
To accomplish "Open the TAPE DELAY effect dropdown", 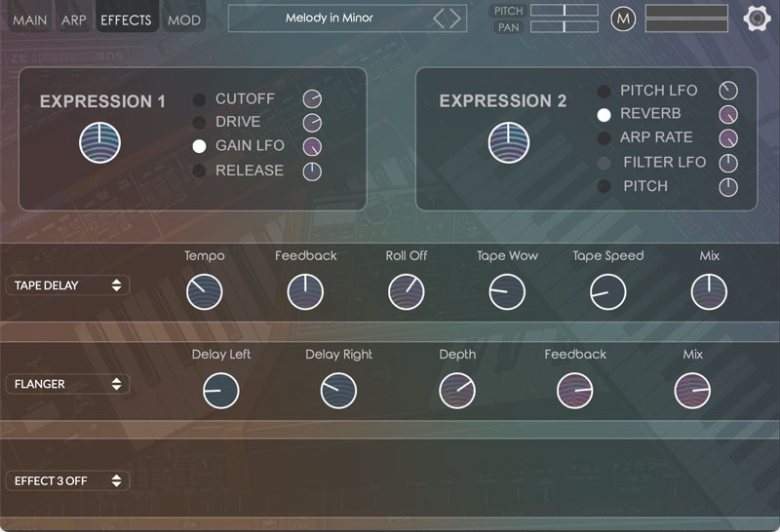I will click(67, 285).
